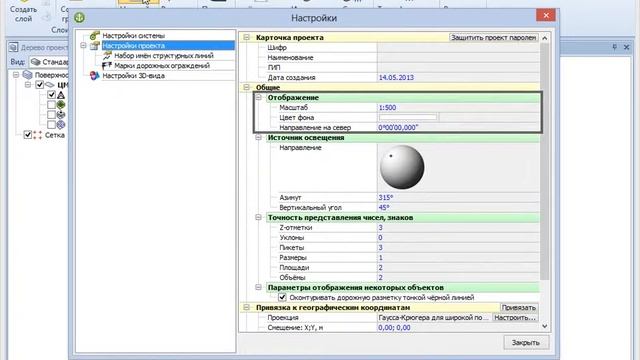Collapse the Поверхности node in project tree

(x=16, y=75)
